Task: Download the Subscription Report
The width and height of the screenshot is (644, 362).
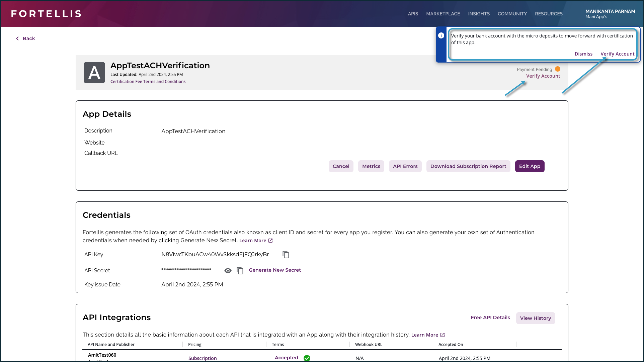Action: pyautogui.click(x=468, y=166)
